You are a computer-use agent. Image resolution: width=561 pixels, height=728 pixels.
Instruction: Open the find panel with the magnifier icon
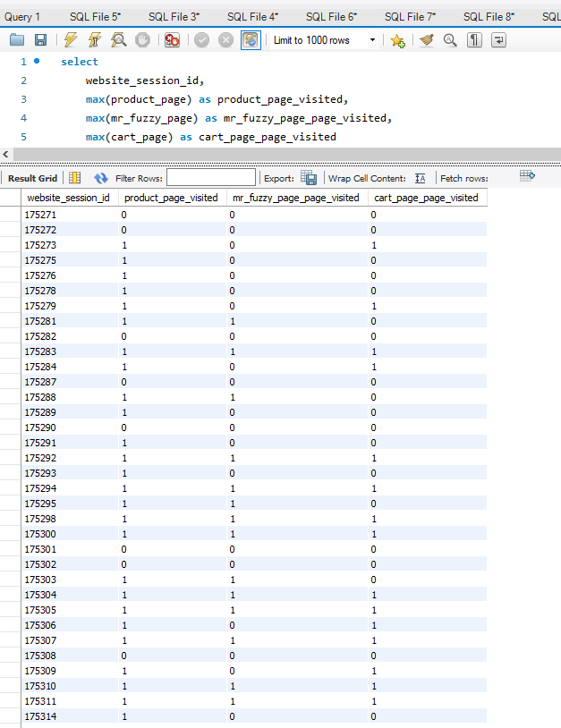(450, 40)
